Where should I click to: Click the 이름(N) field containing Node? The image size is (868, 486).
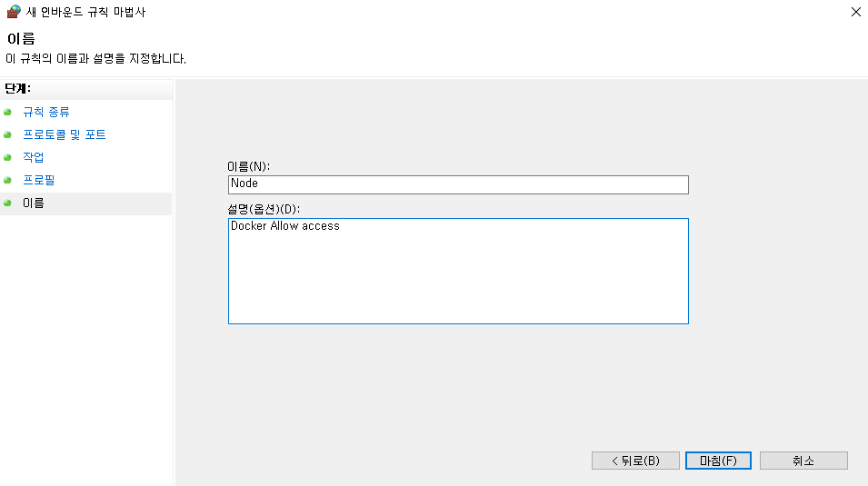click(x=458, y=184)
